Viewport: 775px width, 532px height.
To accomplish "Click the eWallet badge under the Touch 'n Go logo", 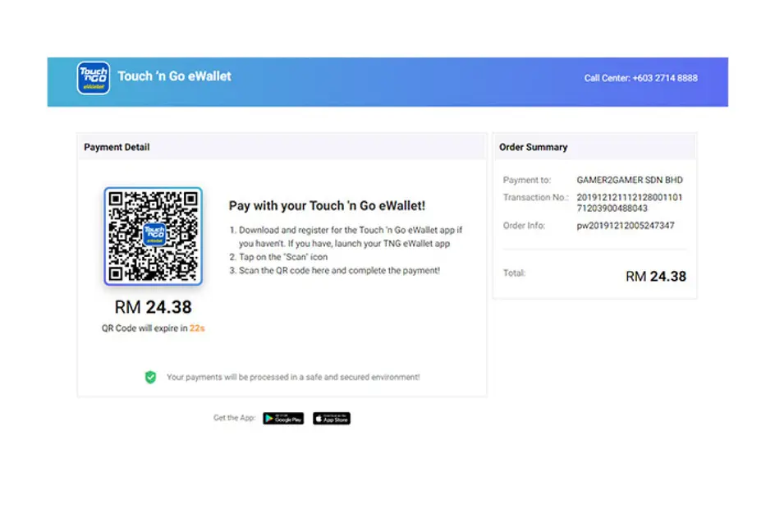I will pos(93,86).
